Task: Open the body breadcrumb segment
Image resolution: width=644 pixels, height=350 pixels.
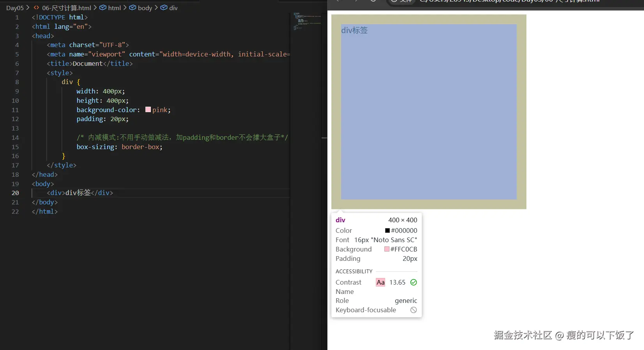Action: pyautogui.click(x=145, y=8)
